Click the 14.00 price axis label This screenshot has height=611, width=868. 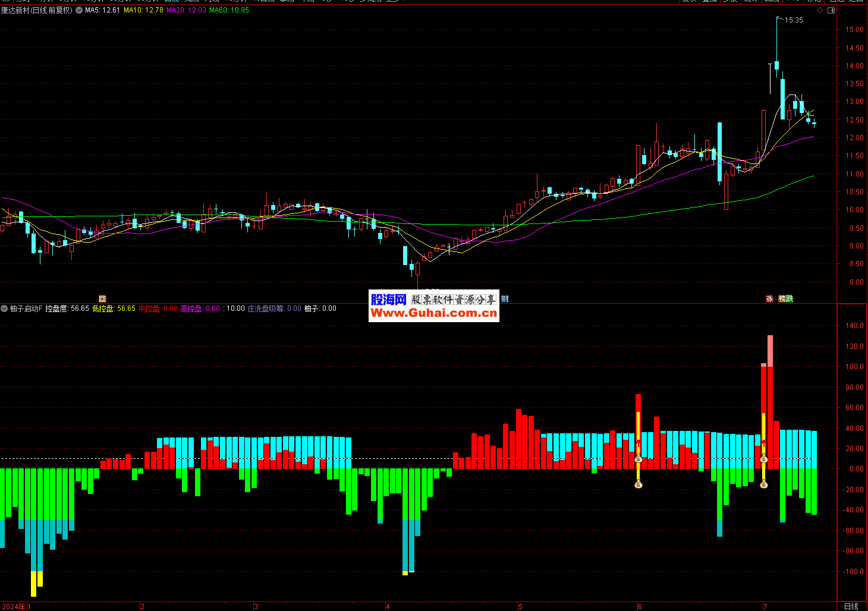click(x=856, y=66)
